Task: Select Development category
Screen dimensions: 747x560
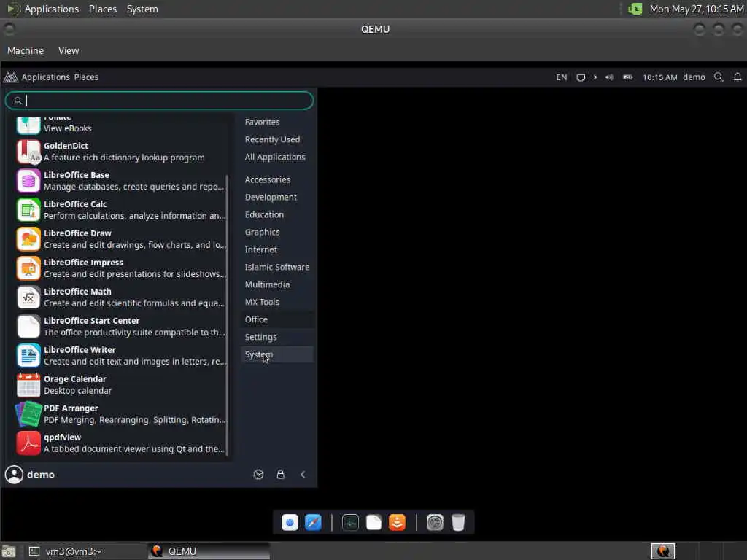Action: (271, 197)
